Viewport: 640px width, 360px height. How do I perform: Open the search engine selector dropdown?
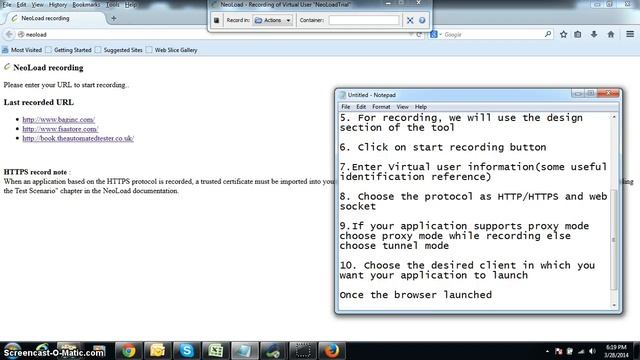436,35
